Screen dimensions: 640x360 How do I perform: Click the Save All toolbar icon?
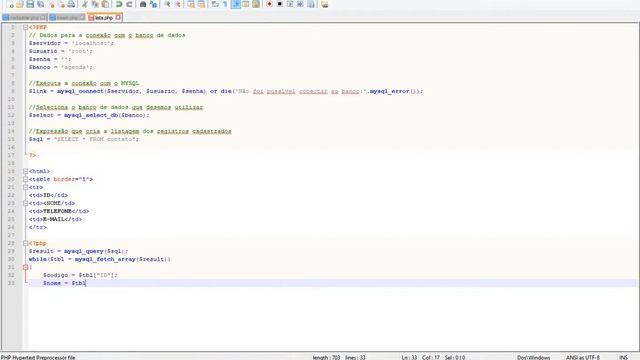(40, 4)
